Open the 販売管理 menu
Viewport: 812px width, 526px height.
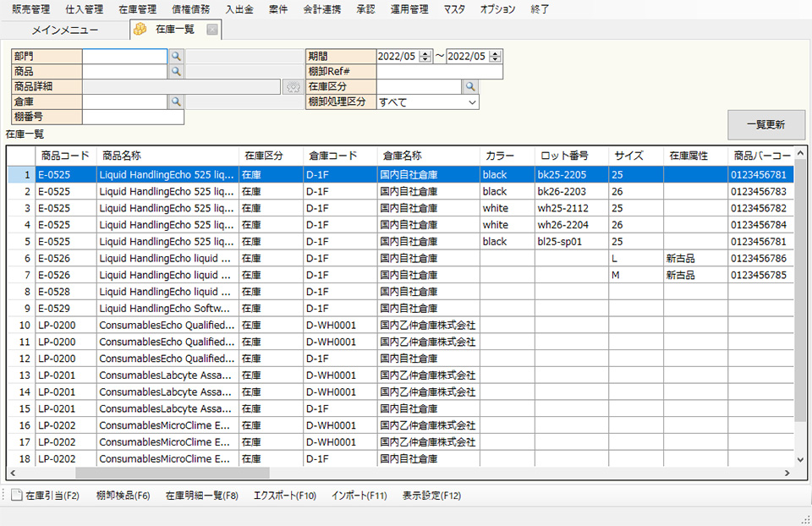[x=30, y=9]
